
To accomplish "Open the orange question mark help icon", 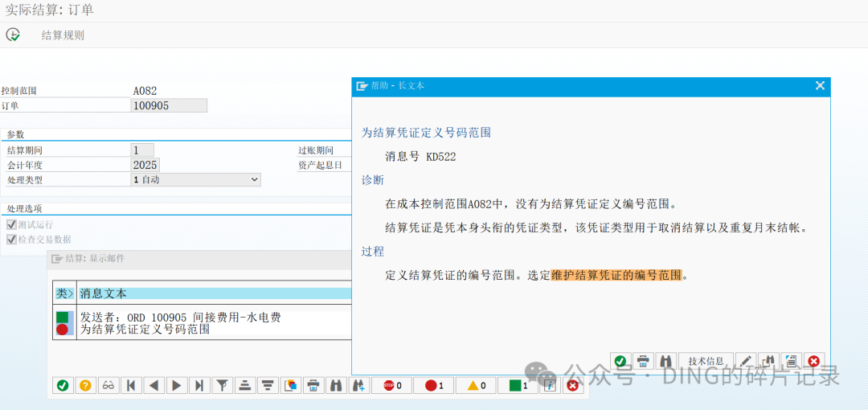I will 85,384.
